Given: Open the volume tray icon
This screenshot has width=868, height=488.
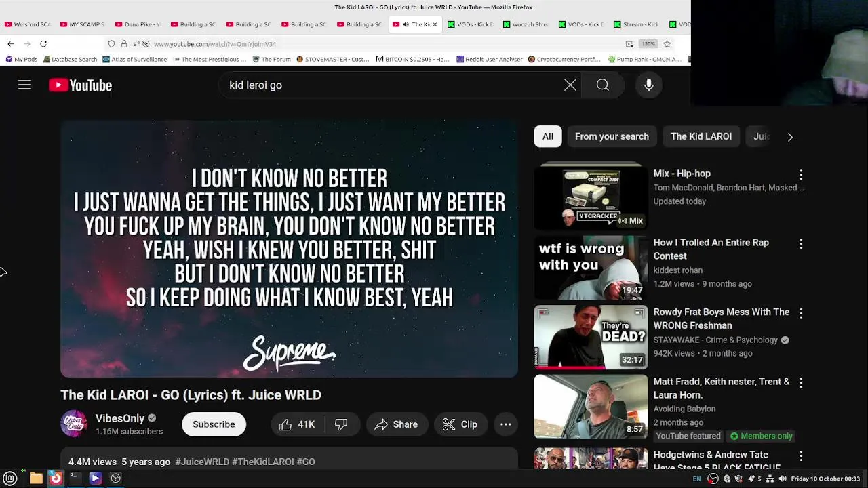Looking at the screenshot, I should 782,479.
